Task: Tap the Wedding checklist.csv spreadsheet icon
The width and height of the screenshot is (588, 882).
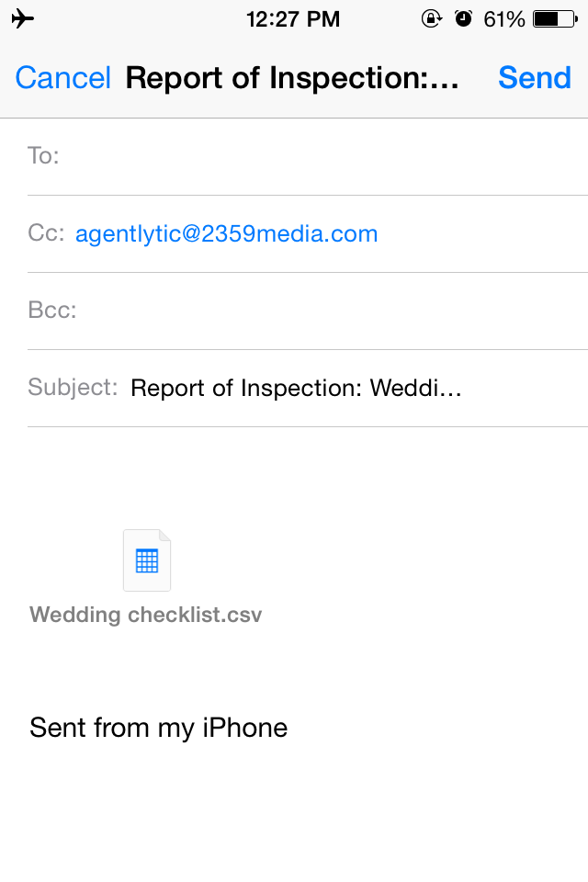Action: click(147, 560)
